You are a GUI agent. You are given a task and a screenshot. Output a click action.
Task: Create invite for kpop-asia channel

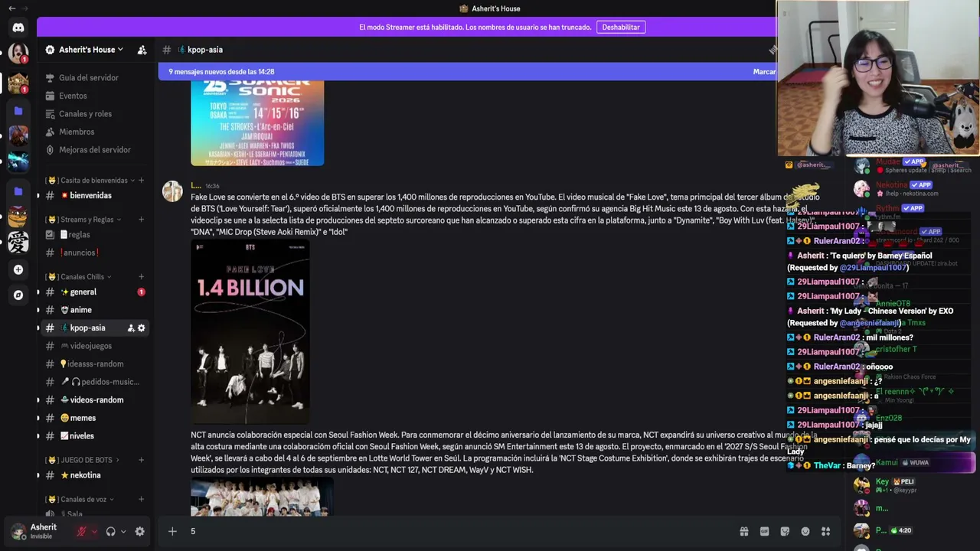click(131, 328)
